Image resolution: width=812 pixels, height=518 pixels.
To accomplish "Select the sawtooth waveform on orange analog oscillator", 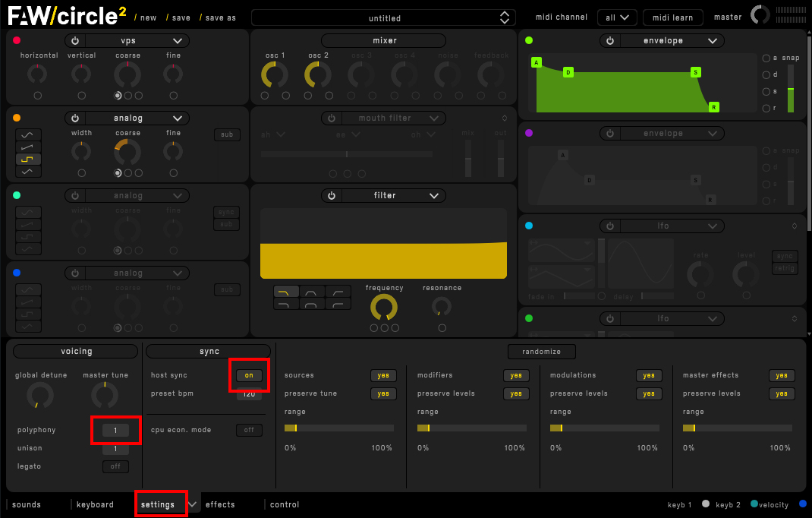I will [x=28, y=147].
